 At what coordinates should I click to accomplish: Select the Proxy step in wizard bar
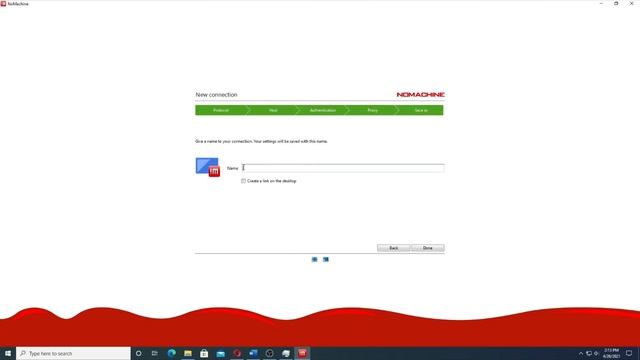pyautogui.click(x=372, y=110)
